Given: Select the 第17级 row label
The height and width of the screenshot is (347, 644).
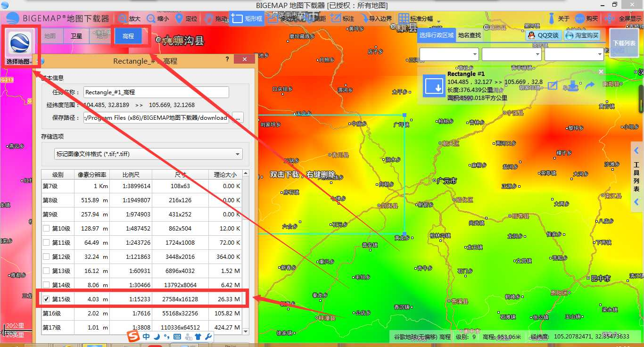Looking at the screenshot, I should (x=52, y=328).
